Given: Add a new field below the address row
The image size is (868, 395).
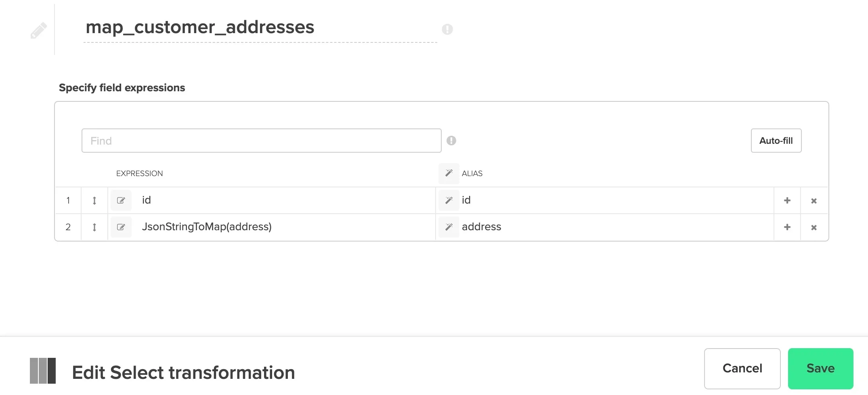Looking at the screenshot, I should 787,227.
